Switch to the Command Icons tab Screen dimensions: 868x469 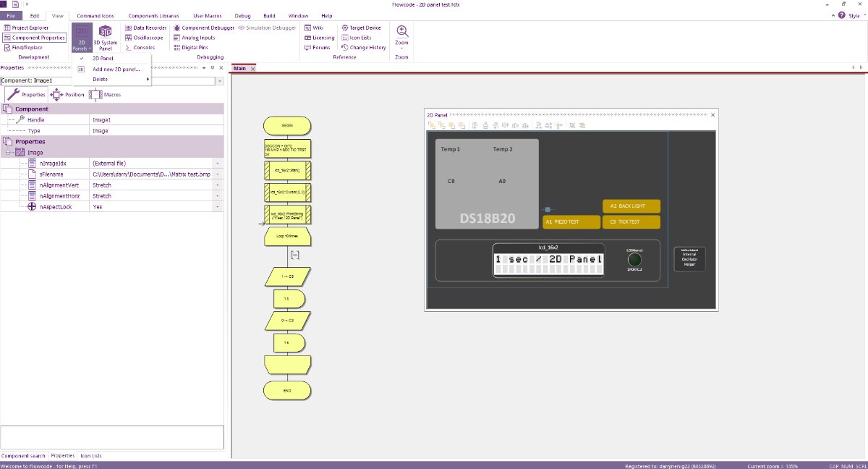coord(95,15)
